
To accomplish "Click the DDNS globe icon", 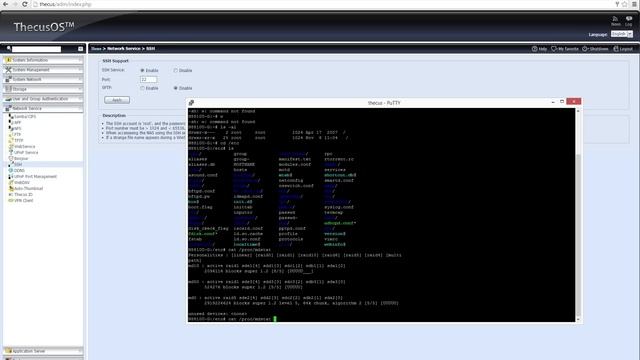I will tap(11, 170).
